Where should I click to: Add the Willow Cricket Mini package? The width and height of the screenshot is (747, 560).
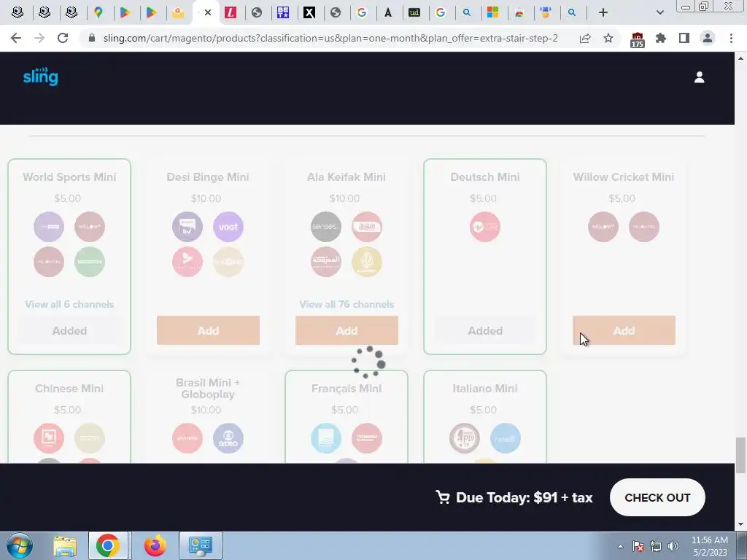pyautogui.click(x=624, y=330)
